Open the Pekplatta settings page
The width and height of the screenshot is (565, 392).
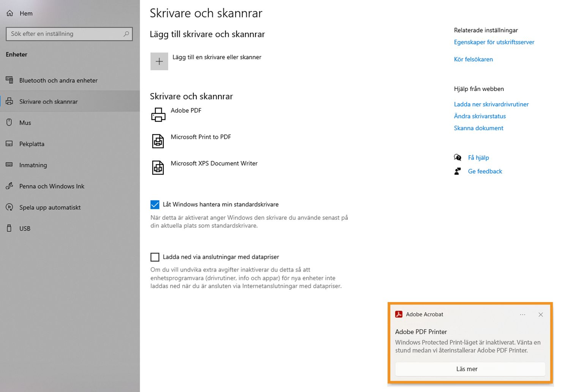(70, 144)
